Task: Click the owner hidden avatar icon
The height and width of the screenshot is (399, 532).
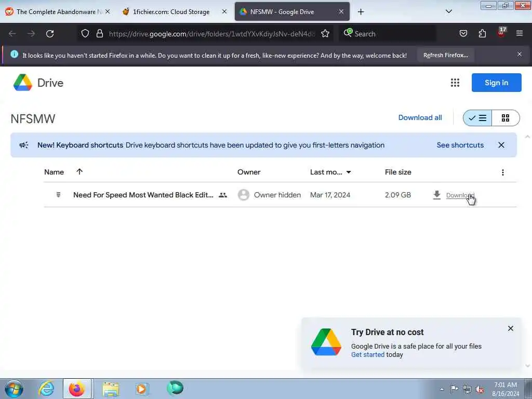Action: tap(243, 195)
